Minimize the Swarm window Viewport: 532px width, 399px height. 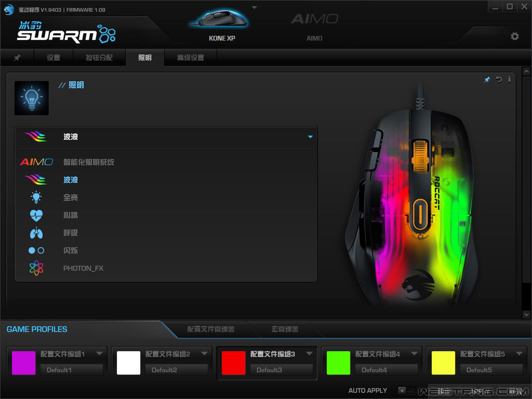point(496,7)
